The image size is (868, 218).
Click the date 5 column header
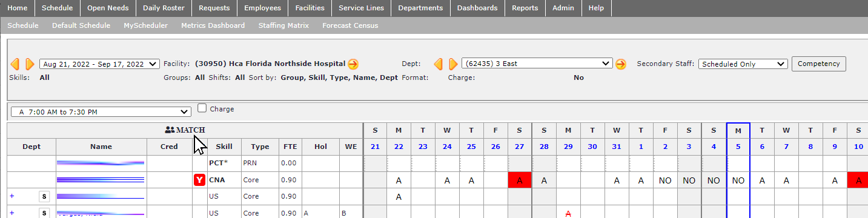pyautogui.click(x=738, y=147)
